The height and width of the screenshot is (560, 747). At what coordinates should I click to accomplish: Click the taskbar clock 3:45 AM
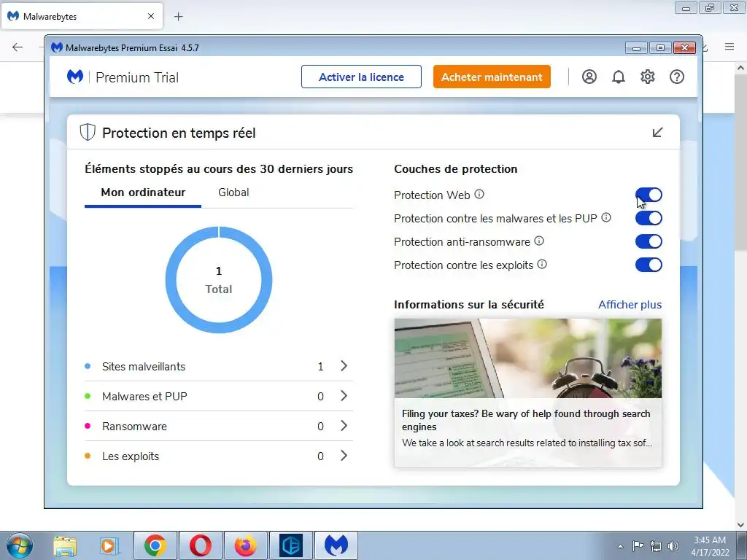[710, 540]
